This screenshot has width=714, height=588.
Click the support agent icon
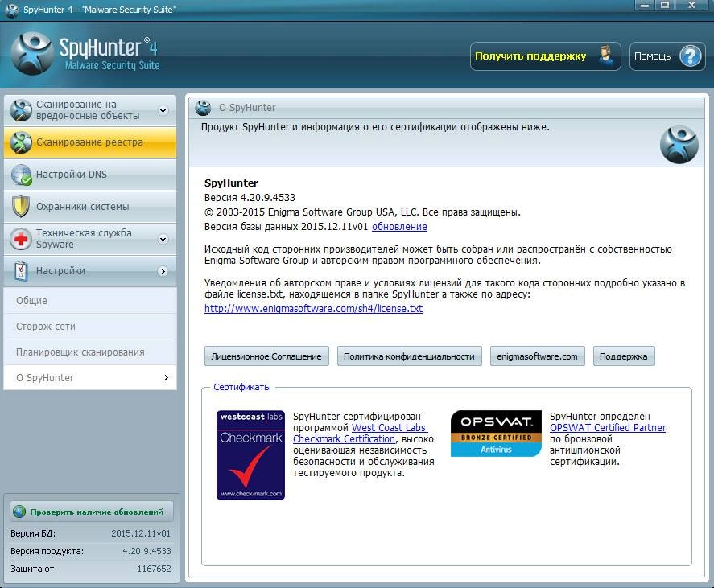click(606, 56)
